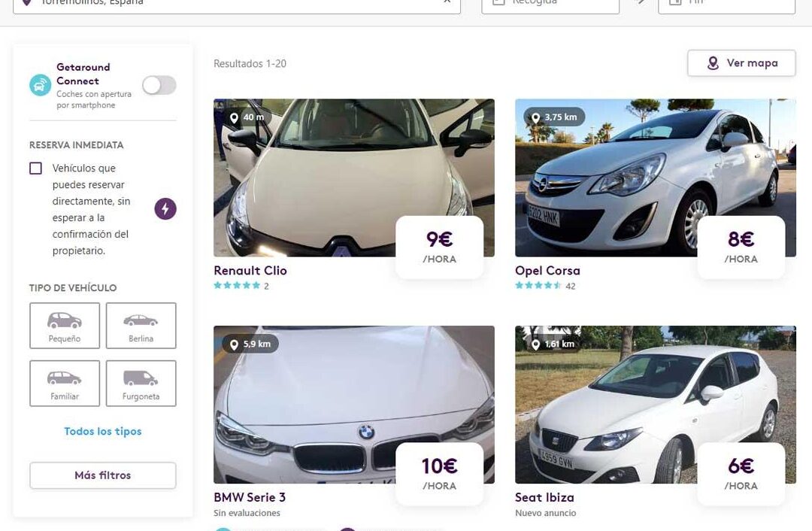Select the Berlina vehicle type
The height and width of the screenshot is (531, 812).
tap(141, 326)
